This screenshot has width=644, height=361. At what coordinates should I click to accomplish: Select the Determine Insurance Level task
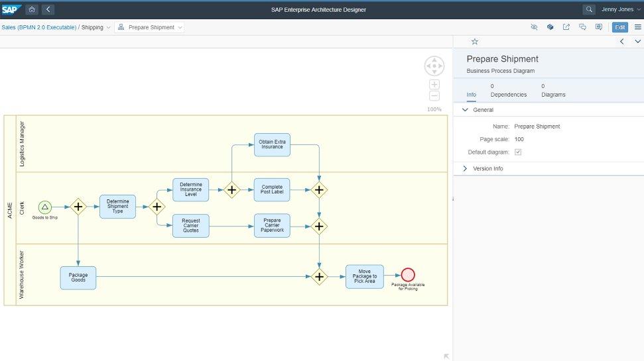(190, 190)
